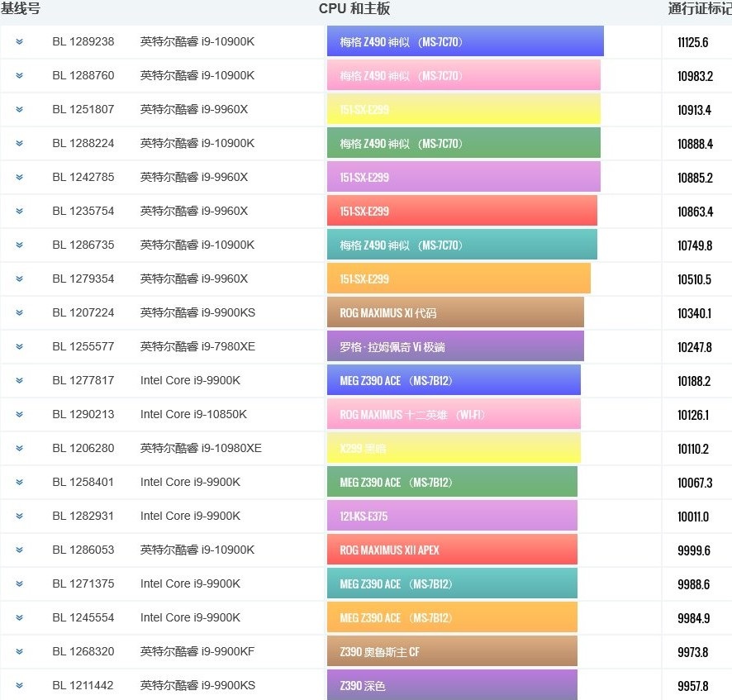The image size is (732, 700).
Task: Expand the BL 1290213 row chevron
Action: (19, 414)
